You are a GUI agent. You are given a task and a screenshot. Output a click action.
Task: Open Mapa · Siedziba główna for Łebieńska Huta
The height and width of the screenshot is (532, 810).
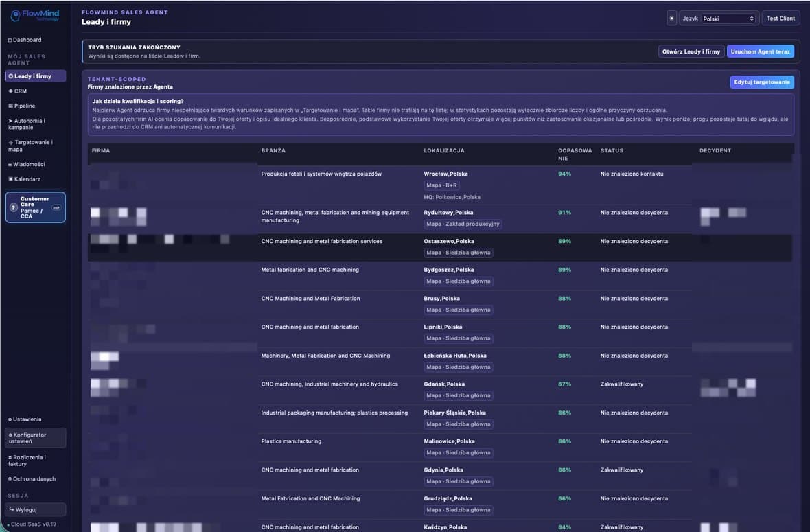pyautogui.click(x=459, y=367)
